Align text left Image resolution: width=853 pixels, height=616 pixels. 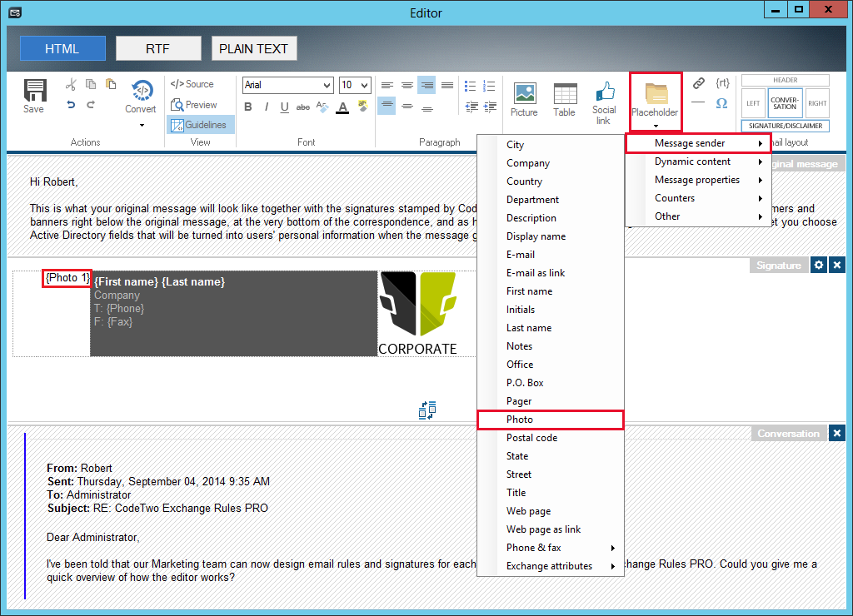tap(387, 86)
